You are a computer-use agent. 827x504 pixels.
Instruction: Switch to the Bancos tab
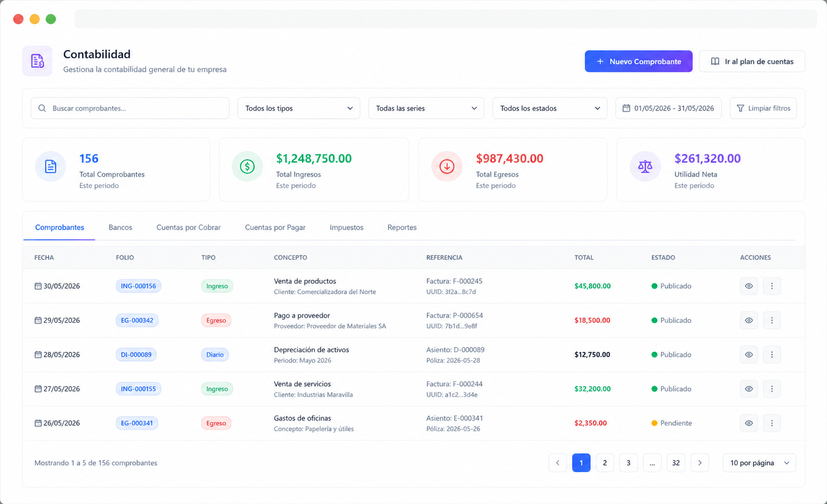tap(120, 227)
